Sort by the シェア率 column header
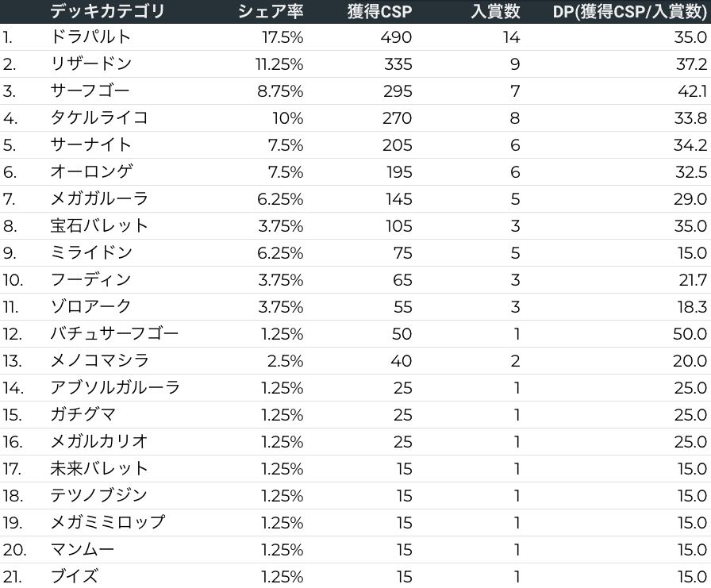Screen dimensions: 711x588 [270, 11]
